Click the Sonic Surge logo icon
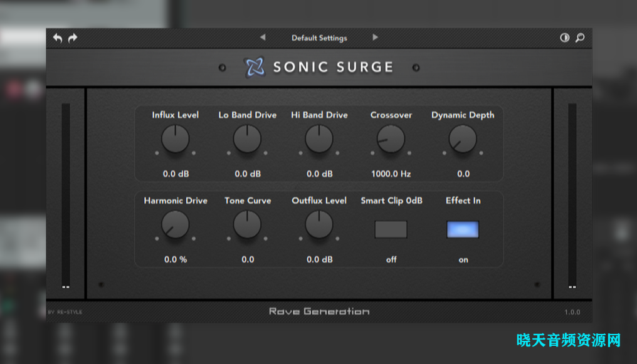The image size is (637, 364). pyautogui.click(x=255, y=67)
